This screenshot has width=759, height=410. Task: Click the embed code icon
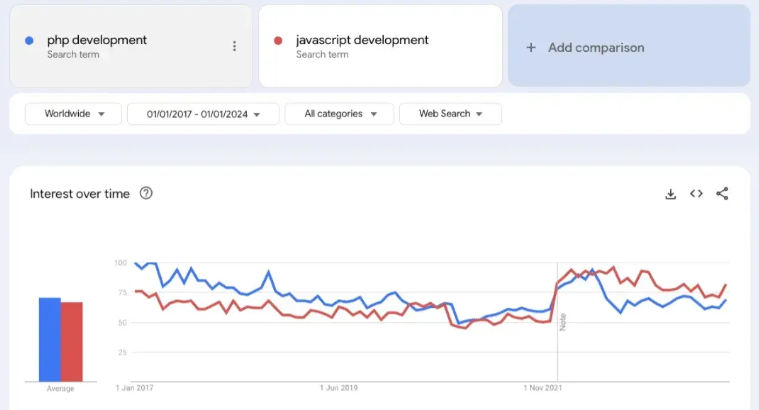click(x=696, y=194)
